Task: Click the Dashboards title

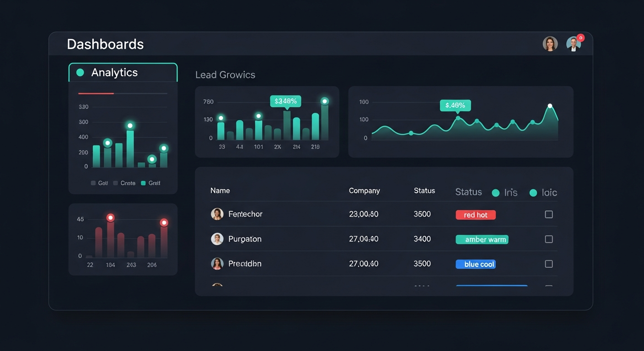Action: pyautogui.click(x=105, y=44)
